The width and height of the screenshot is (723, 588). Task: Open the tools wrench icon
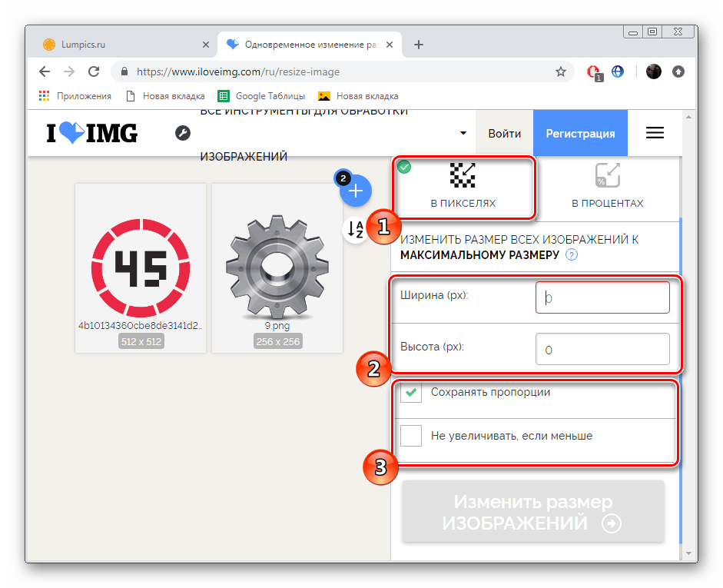pyautogui.click(x=183, y=133)
